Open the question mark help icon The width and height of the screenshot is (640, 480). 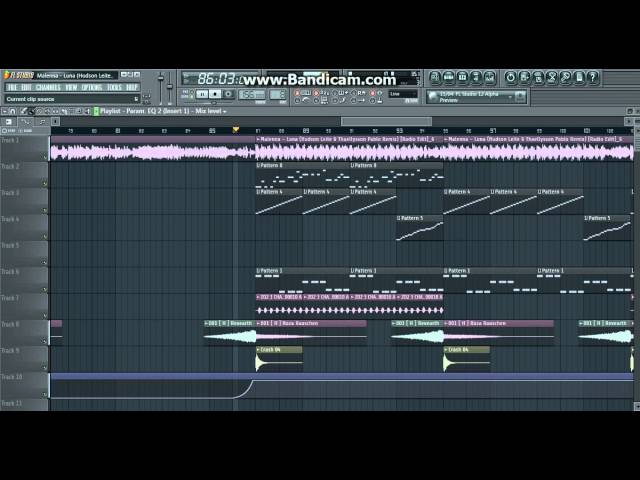(593, 77)
